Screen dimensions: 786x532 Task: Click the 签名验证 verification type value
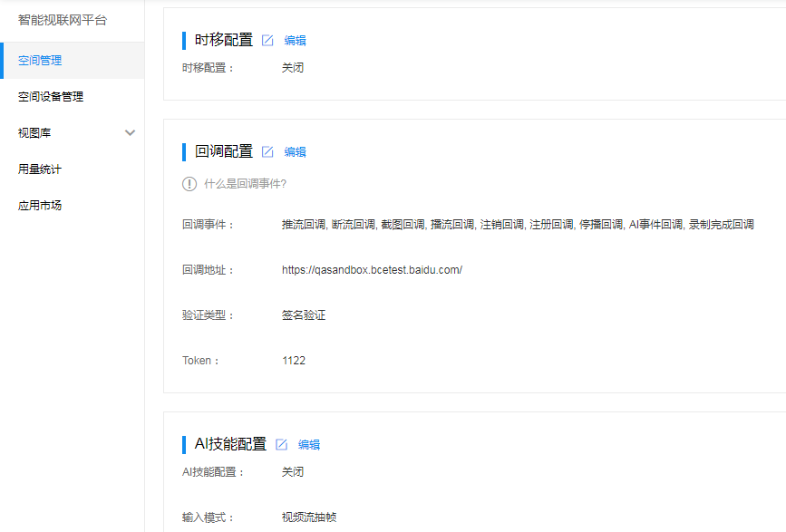(304, 315)
